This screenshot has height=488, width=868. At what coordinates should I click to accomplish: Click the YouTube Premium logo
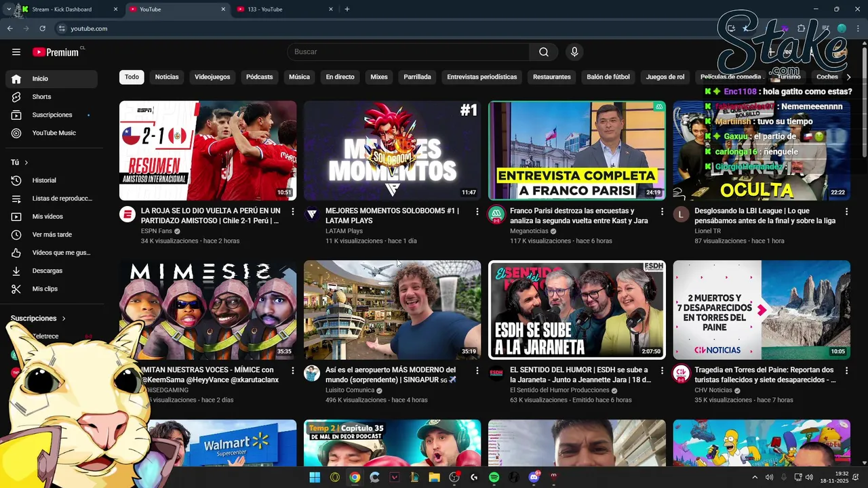57,52
